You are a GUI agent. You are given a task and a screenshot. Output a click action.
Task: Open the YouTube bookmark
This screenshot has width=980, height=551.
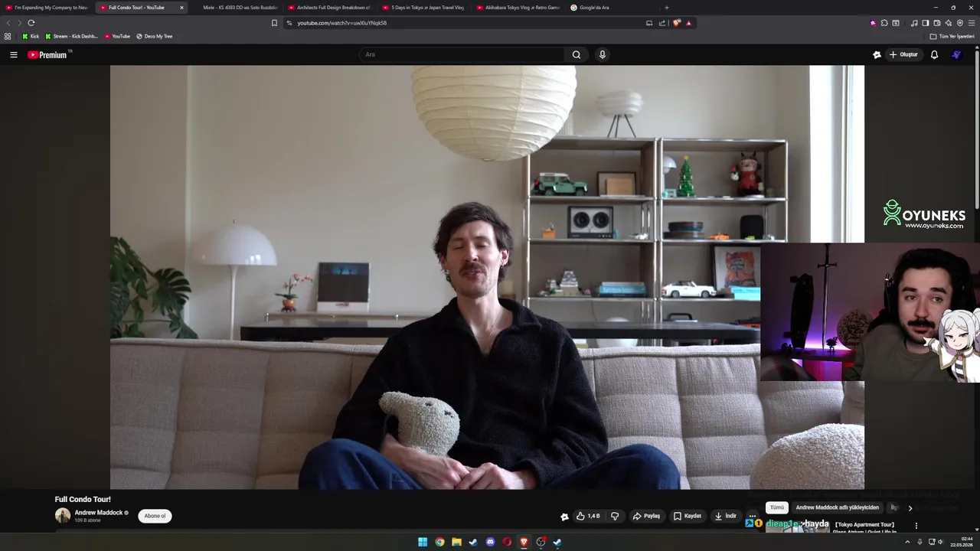pyautogui.click(x=117, y=36)
